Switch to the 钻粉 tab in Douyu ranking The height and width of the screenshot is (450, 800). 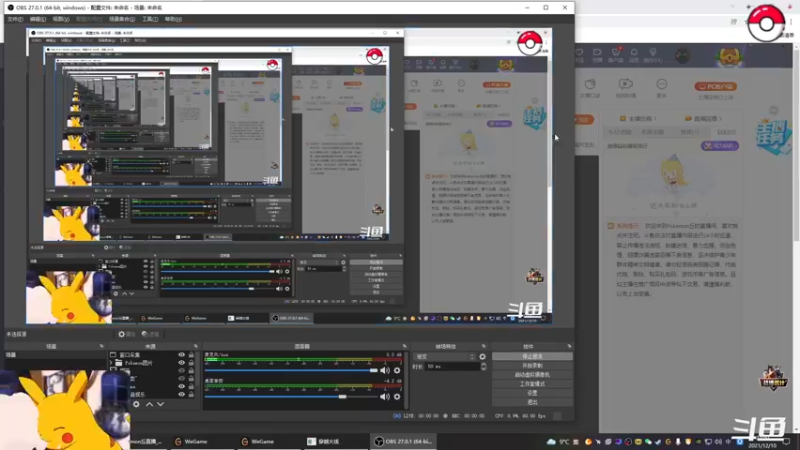pyautogui.click(x=726, y=132)
